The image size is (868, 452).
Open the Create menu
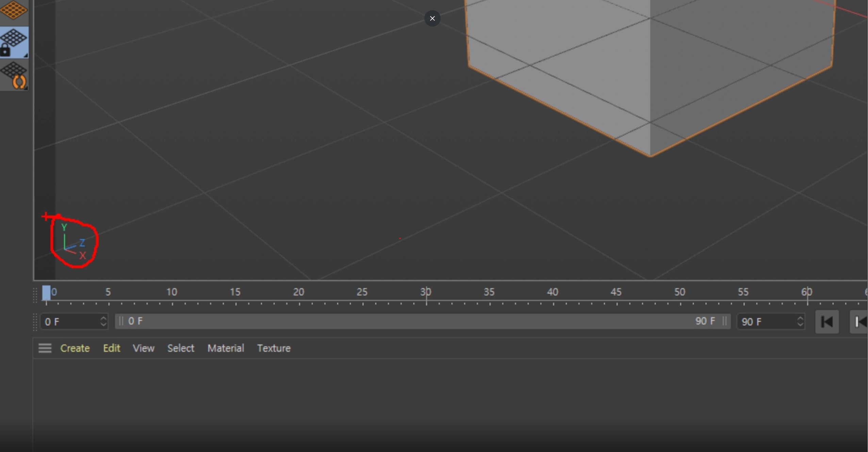(75, 348)
